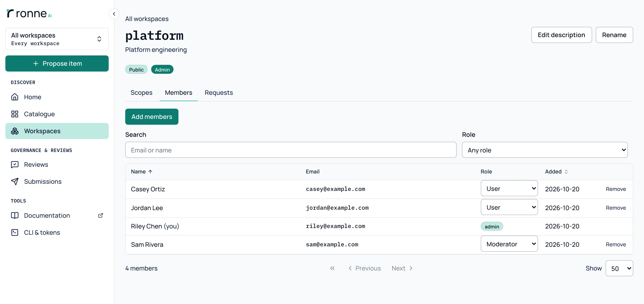Open Submissions via its paper plane icon

pos(15,182)
